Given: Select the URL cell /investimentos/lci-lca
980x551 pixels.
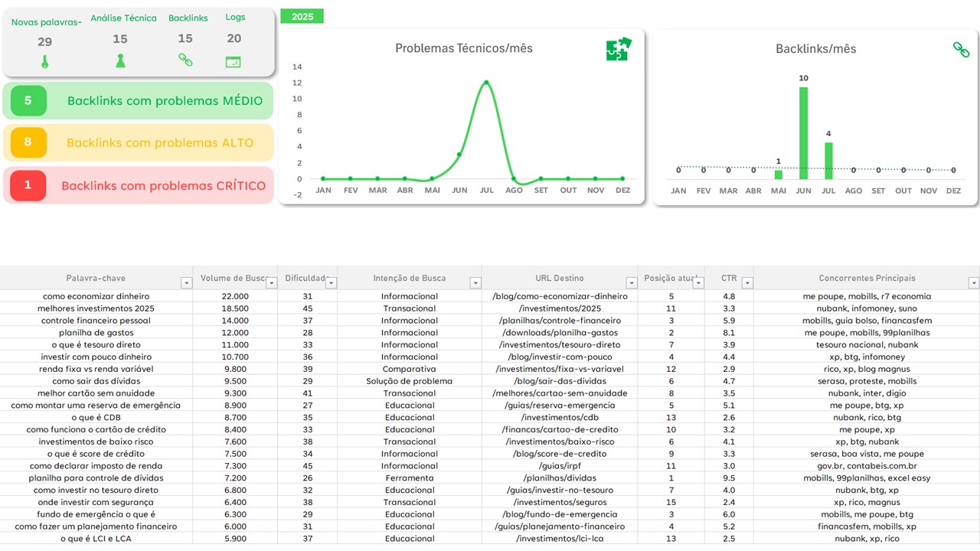Looking at the screenshot, I should pyautogui.click(x=560, y=539).
